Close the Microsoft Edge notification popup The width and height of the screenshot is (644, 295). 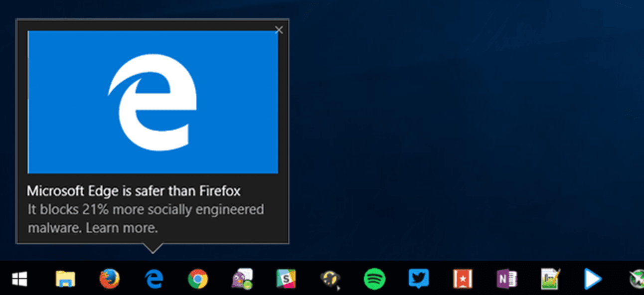pos(279,30)
